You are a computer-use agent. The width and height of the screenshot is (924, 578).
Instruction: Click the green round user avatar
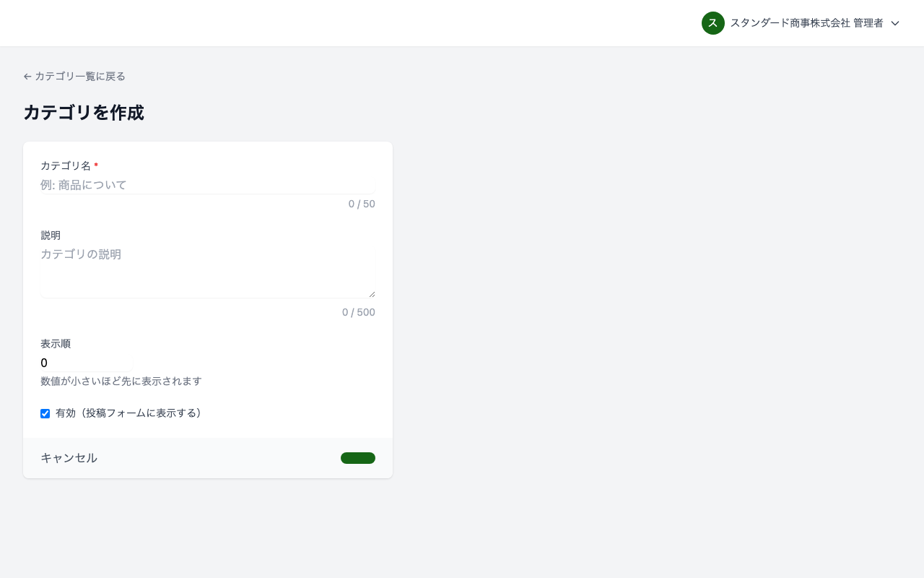713,23
